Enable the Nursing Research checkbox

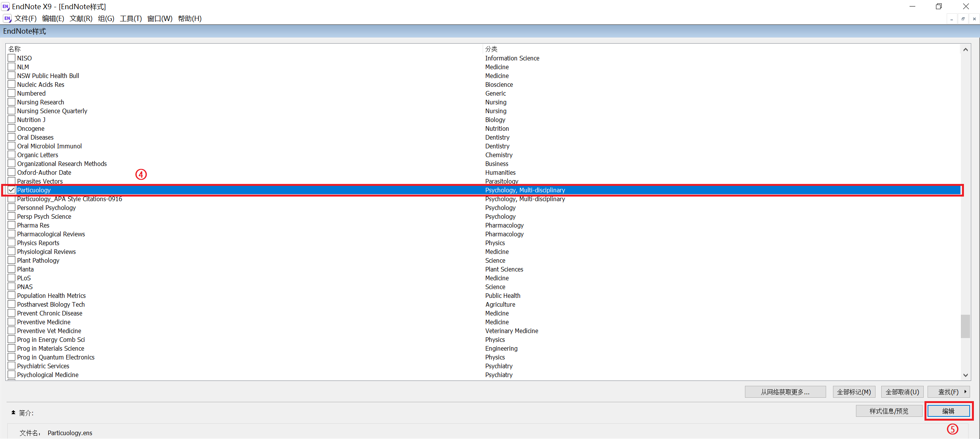coord(11,102)
